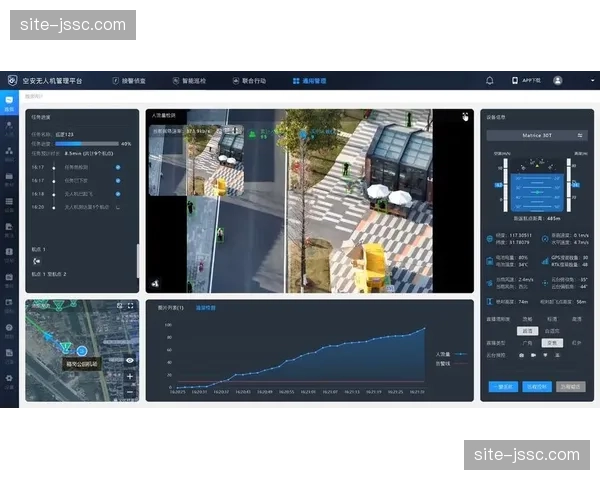Toggle the eye visibility icon on map
The height and width of the screenshot is (480, 600).
tap(130, 359)
